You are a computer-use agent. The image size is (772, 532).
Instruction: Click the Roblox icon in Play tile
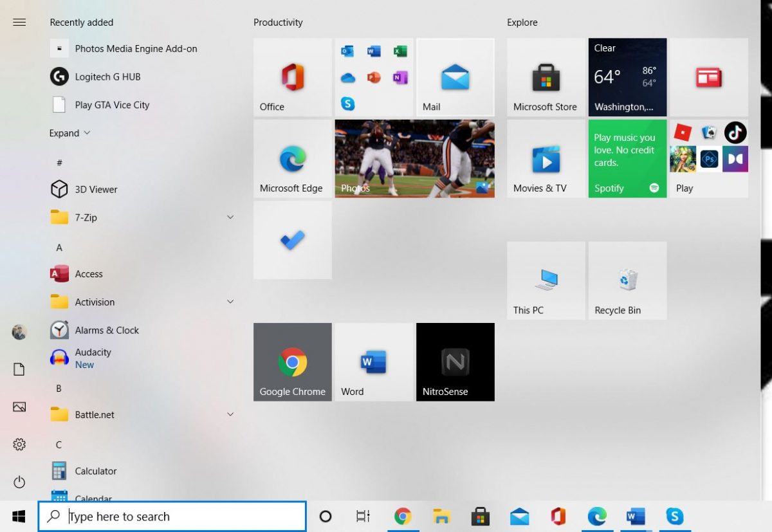pyautogui.click(x=683, y=133)
